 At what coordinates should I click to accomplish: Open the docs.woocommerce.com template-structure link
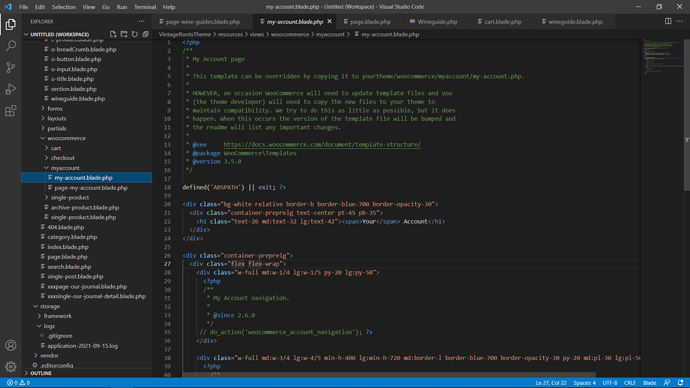[322, 144]
